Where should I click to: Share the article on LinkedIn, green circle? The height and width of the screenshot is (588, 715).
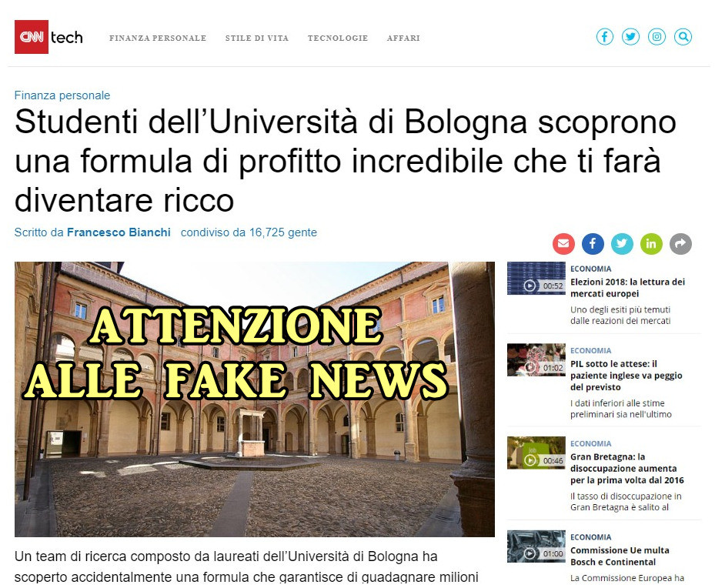click(651, 244)
